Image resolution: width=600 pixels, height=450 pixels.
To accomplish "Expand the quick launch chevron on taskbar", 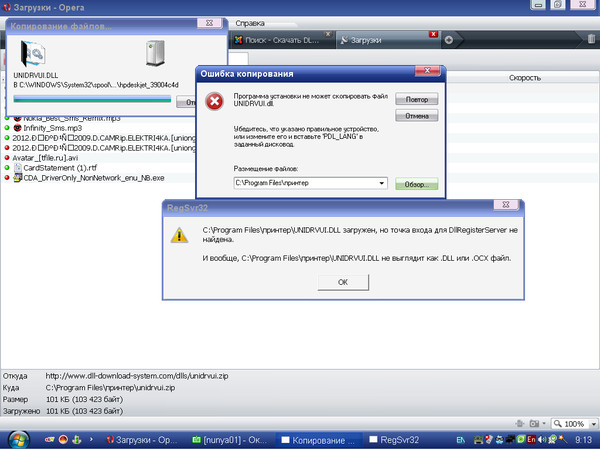I will [91, 439].
